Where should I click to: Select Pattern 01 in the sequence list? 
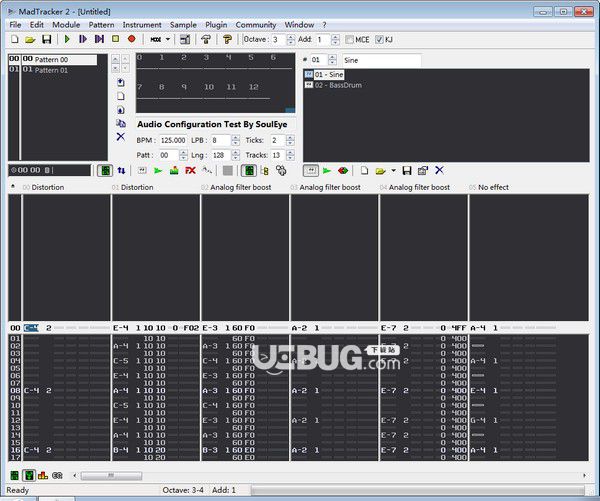tap(52, 70)
